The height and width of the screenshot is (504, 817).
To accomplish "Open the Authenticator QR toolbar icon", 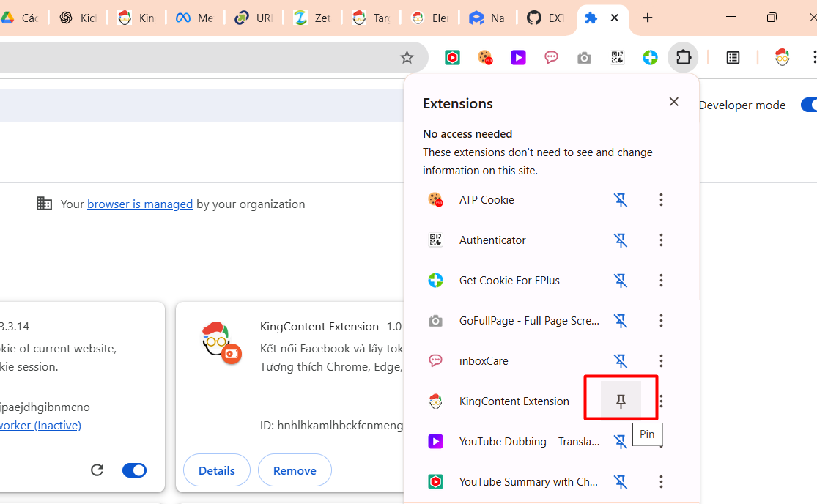I will [617, 58].
